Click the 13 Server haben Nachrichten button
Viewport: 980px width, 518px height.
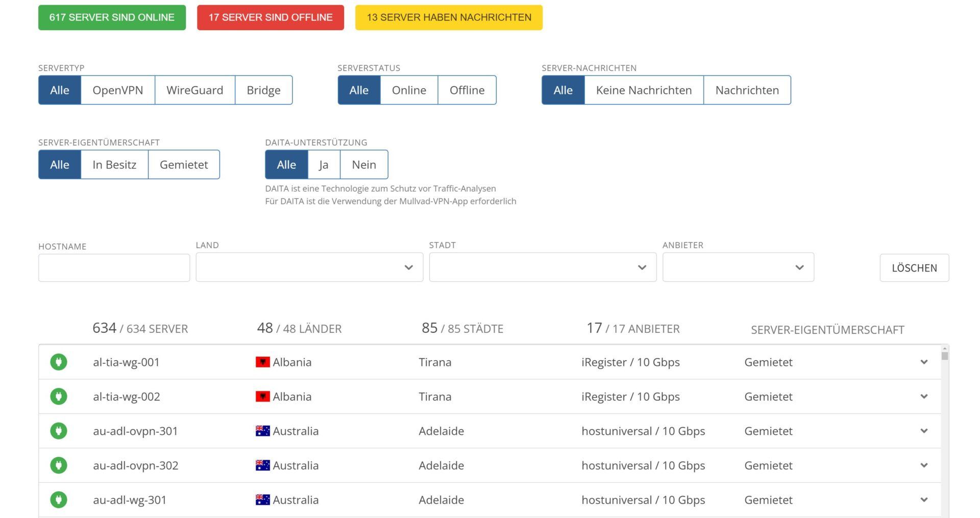tap(449, 17)
